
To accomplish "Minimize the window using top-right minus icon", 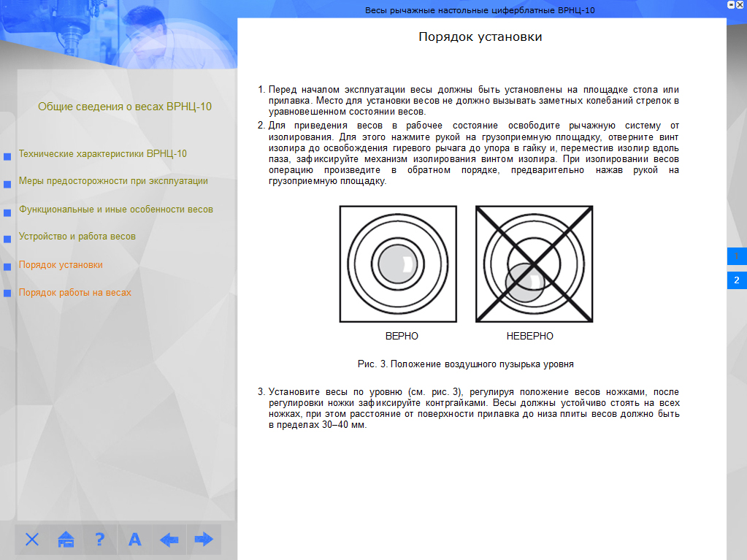I will point(731,4).
